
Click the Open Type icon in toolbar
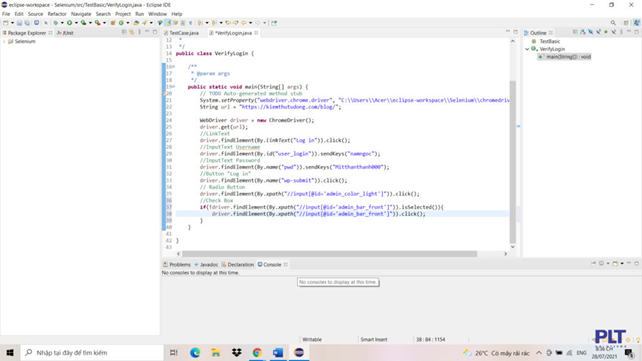136,23
